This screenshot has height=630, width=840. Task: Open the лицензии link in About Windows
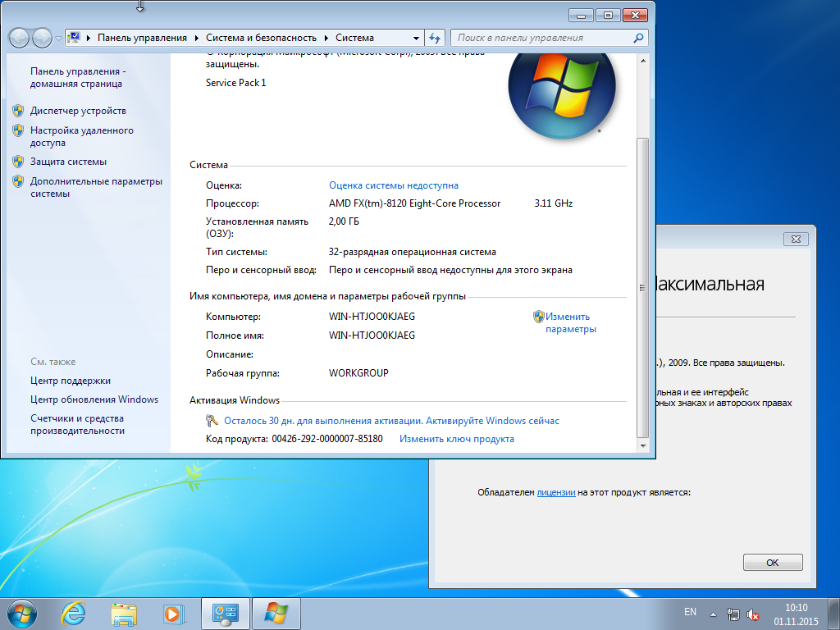[x=556, y=492]
